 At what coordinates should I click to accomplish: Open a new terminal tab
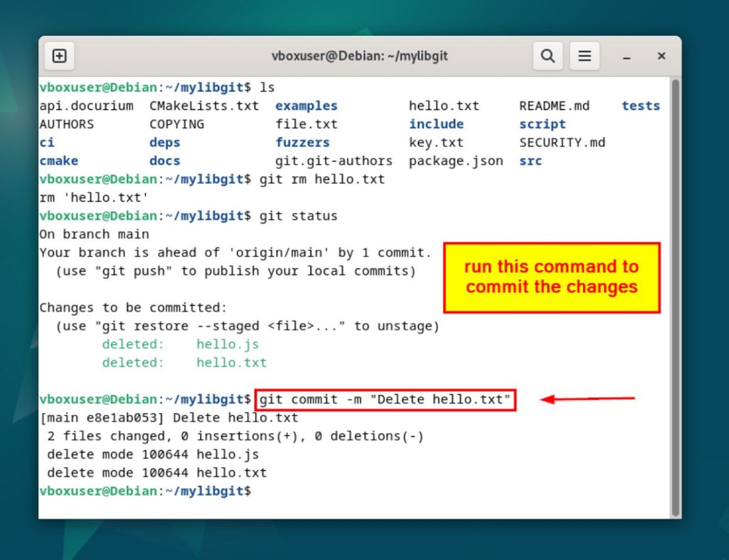coord(60,55)
